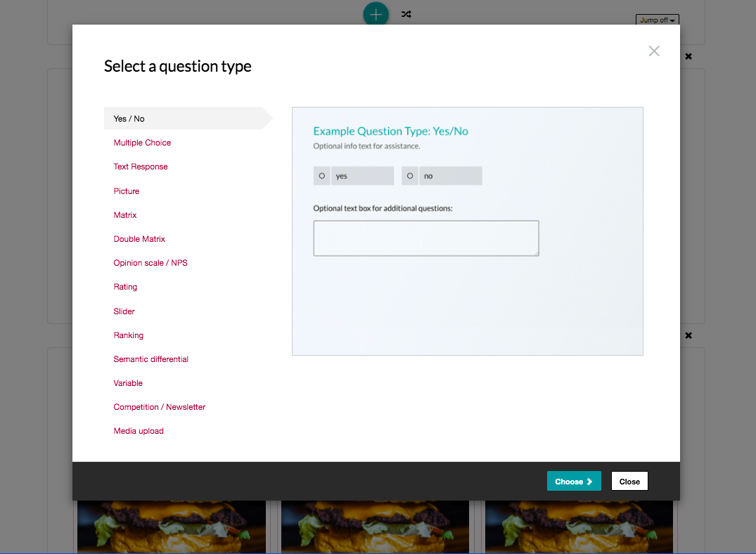Viewport: 756px width, 554px height.
Task: Select the Matrix question type
Action: (x=125, y=215)
